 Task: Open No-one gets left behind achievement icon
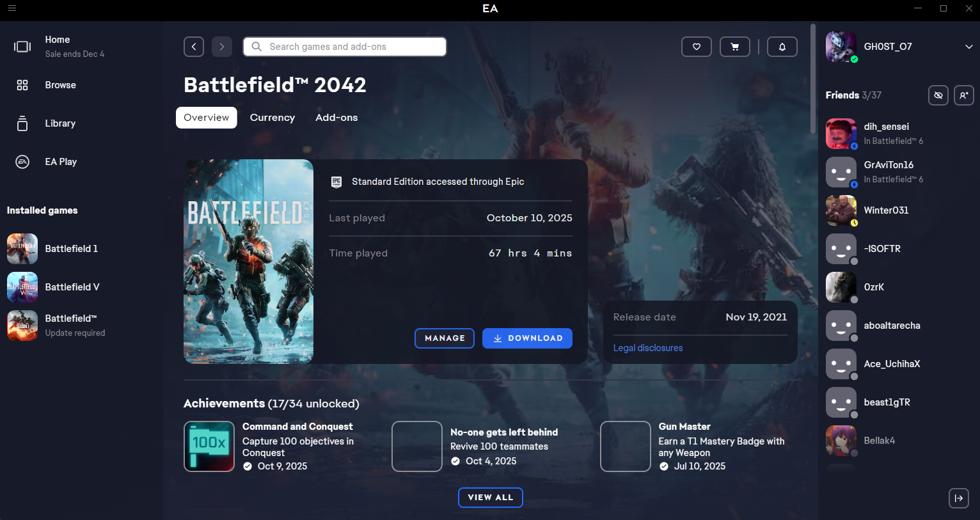417,446
